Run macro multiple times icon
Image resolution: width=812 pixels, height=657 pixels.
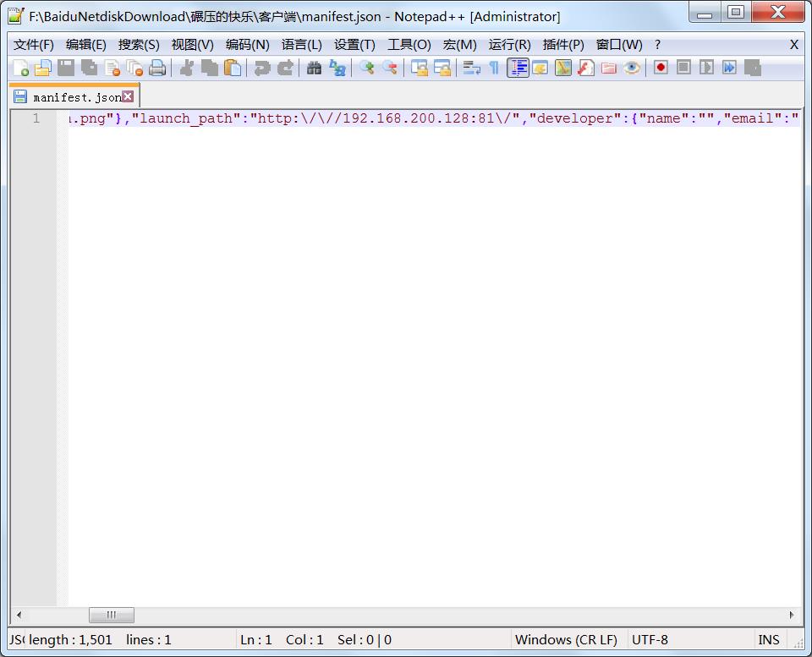point(729,68)
